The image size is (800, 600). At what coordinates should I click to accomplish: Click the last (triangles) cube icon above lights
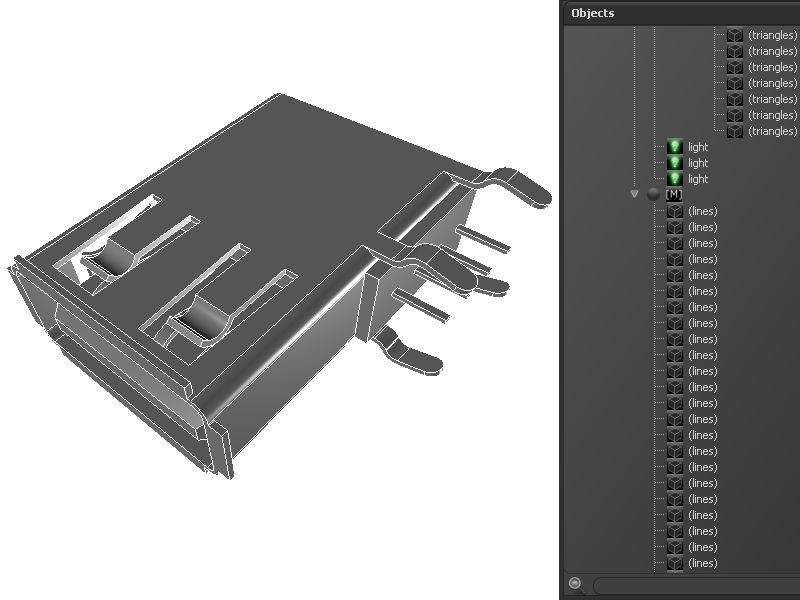coord(735,131)
